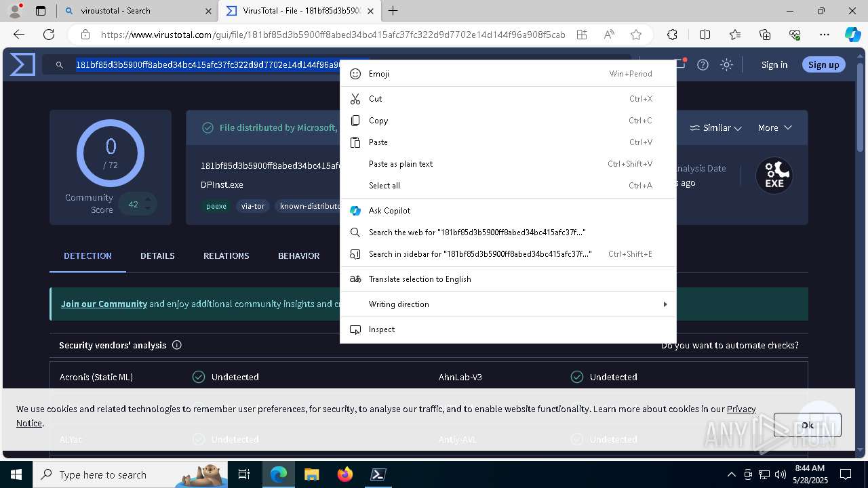Click the Edge profile avatar icon

(15, 11)
